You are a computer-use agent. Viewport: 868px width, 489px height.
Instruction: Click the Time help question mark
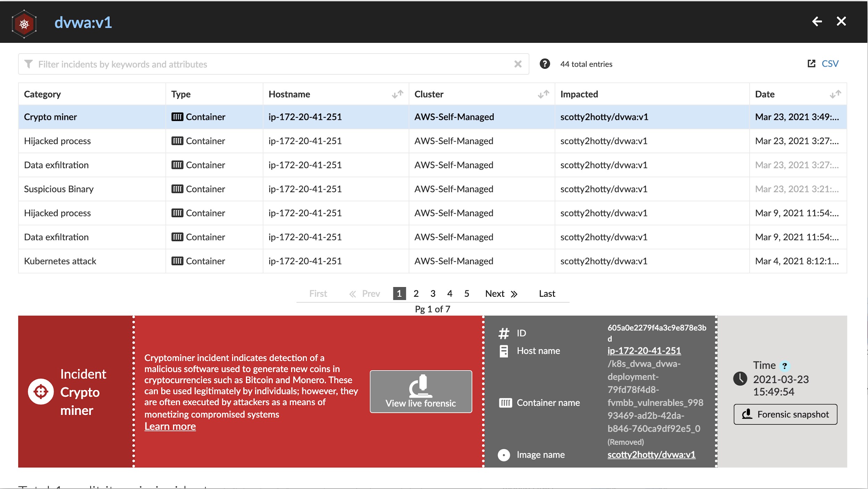[784, 366]
